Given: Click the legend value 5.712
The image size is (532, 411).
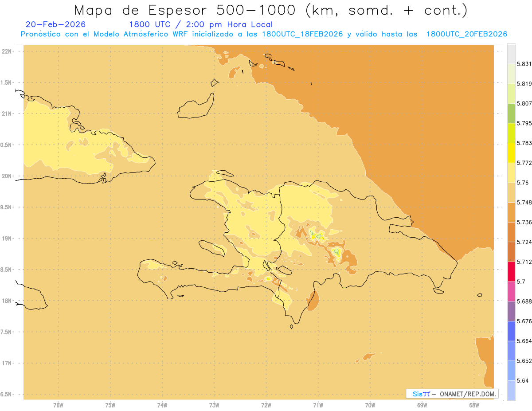Looking at the screenshot, I should click(524, 262).
